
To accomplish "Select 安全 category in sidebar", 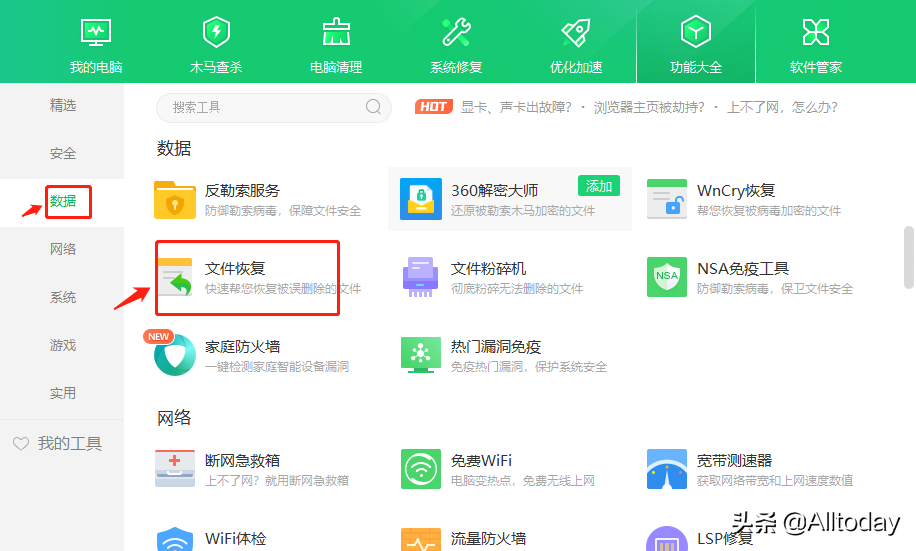I will (63, 154).
